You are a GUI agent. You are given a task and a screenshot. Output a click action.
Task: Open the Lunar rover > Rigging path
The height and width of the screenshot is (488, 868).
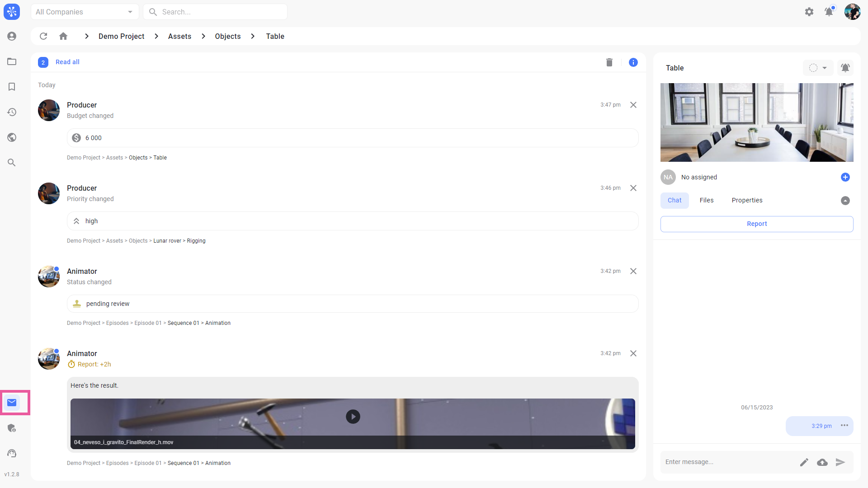pyautogui.click(x=179, y=241)
